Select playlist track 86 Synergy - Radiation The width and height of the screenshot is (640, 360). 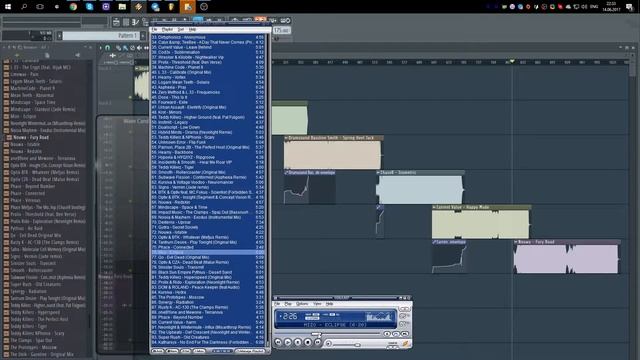tap(208, 302)
